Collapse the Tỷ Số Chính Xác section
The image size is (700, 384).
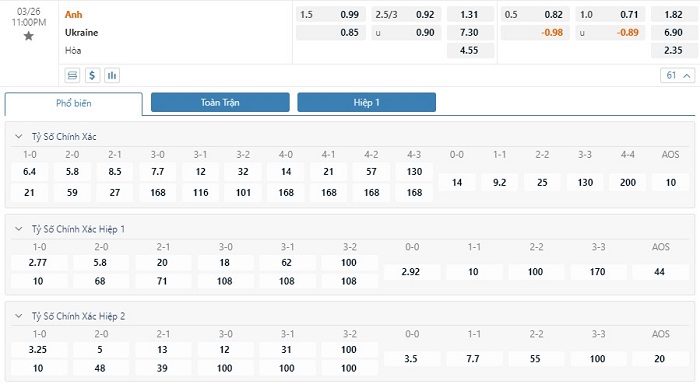19,137
